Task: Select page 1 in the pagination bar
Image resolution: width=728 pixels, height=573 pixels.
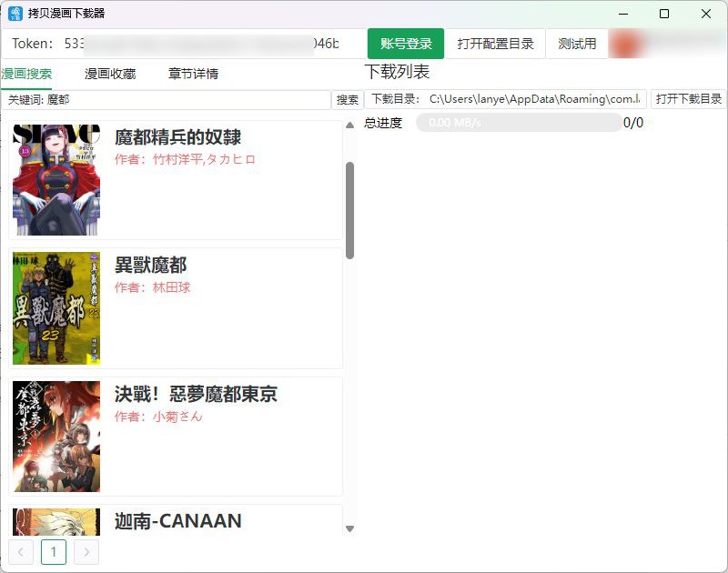Action: (55, 551)
